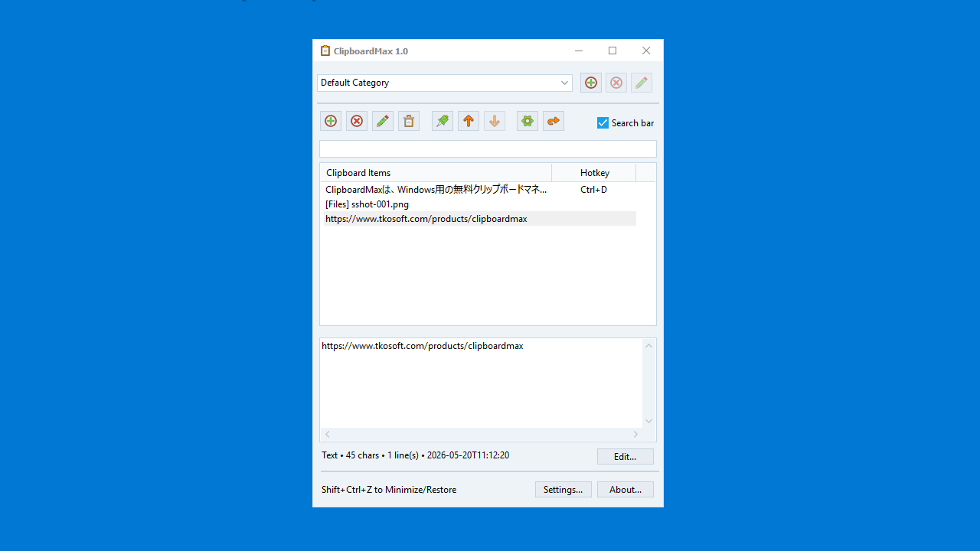Viewport: 980px width, 551px height.
Task: Click the green pushpin icon
Action: (x=443, y=121)
